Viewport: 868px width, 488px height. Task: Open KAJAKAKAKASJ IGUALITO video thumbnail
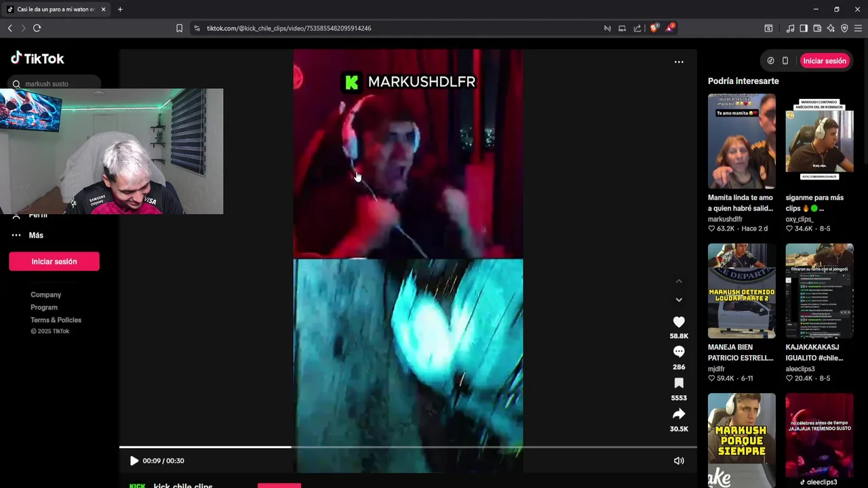point(819,291)
